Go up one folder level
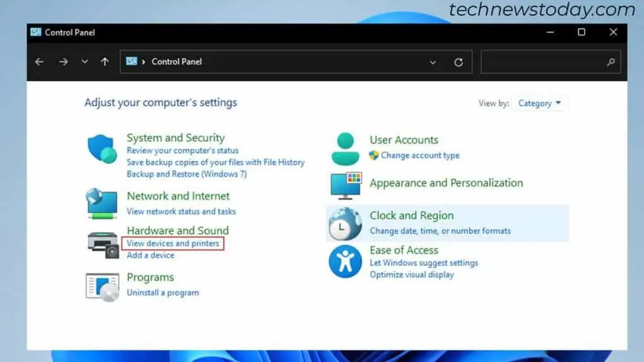644x362 pixels. point(105,62)
